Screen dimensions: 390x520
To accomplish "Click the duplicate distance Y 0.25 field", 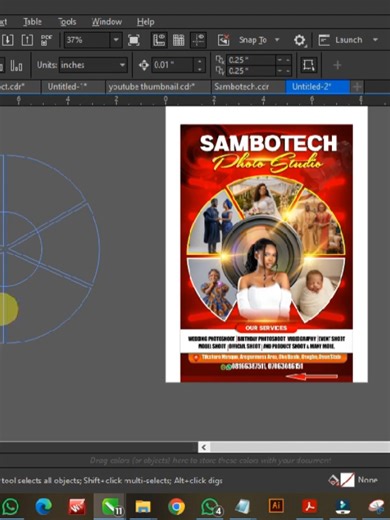I will tap(251, 71).
